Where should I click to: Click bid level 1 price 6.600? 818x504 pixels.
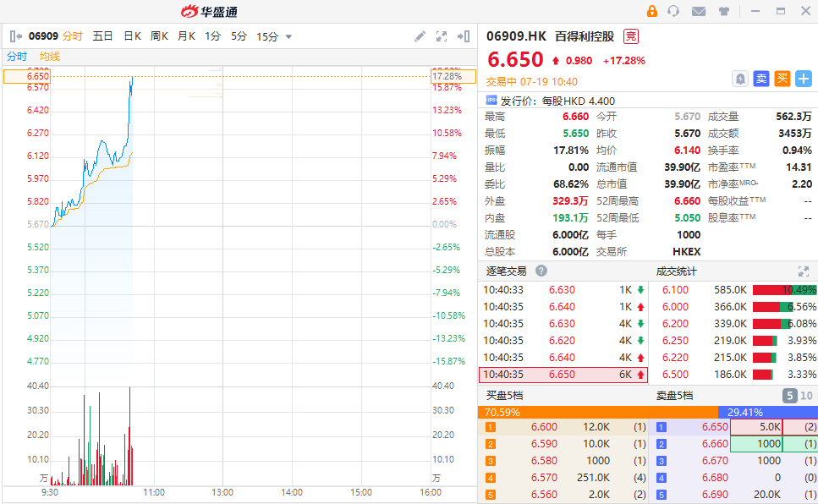tap(544, 427)
